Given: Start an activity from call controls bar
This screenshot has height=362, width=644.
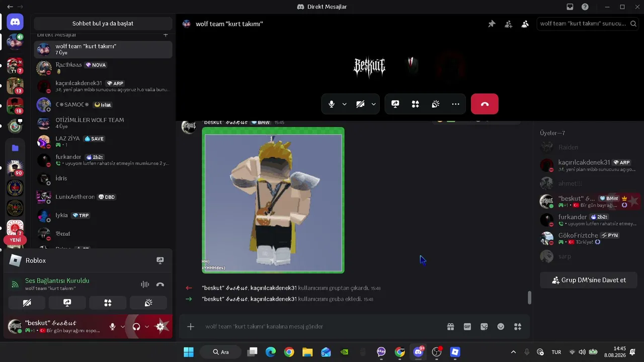Looking at the screenshot, I should 416,104.
